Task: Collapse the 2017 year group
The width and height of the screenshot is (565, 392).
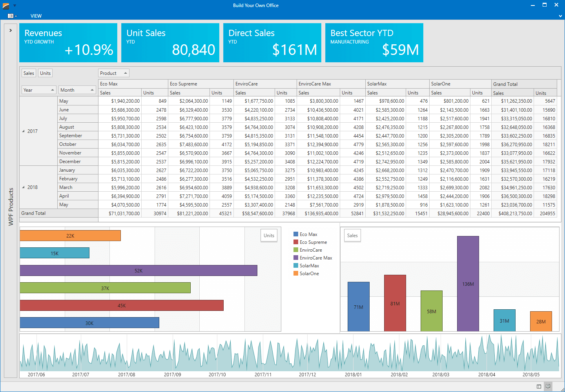Action: point(23,131)
